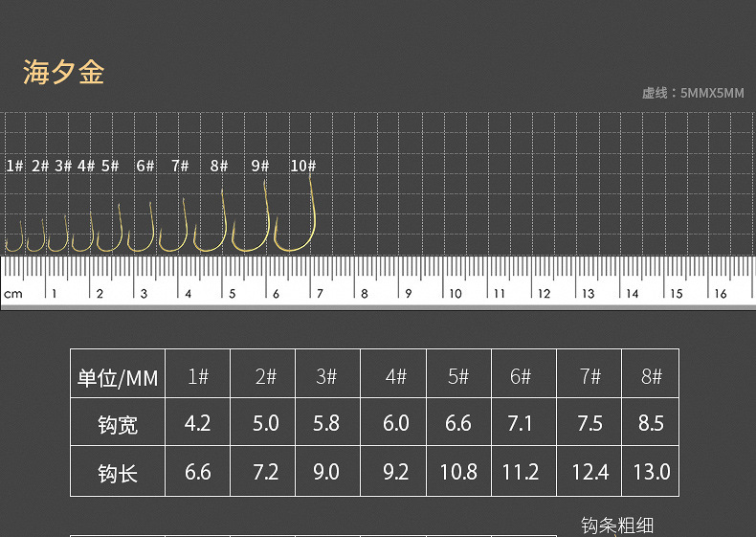Click the 7# column header in the table
The image size is (756, 537).
[x=590, y=376]
